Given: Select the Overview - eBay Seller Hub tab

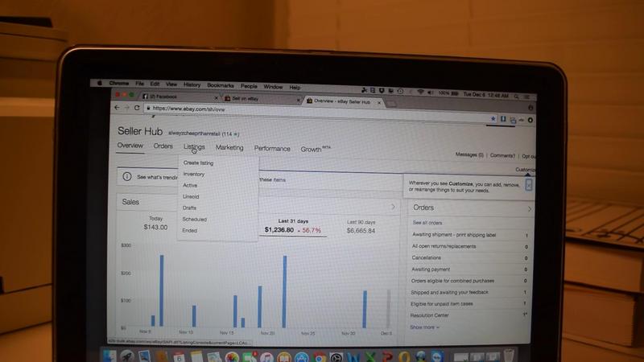Looking at the screenshot, I should (344, 101).
